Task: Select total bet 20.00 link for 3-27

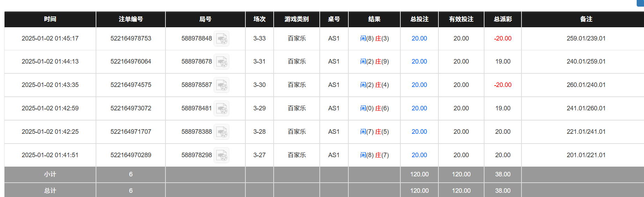Action: click(x=419, y=155)
